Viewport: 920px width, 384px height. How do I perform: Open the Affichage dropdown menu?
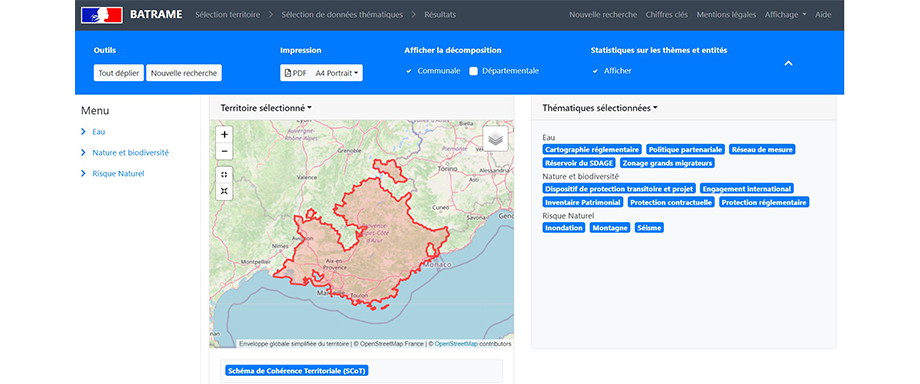coord(785,15)
